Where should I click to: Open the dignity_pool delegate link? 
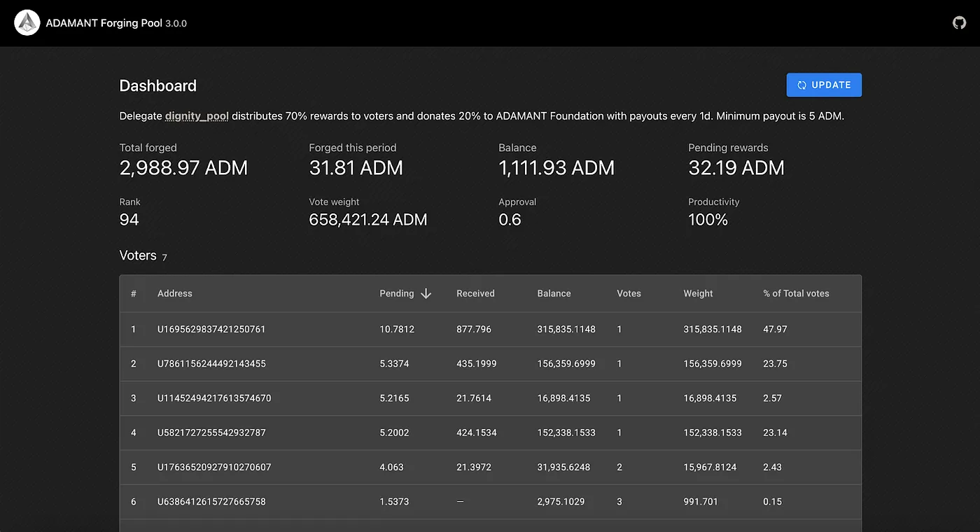click(x=197, y=116)
